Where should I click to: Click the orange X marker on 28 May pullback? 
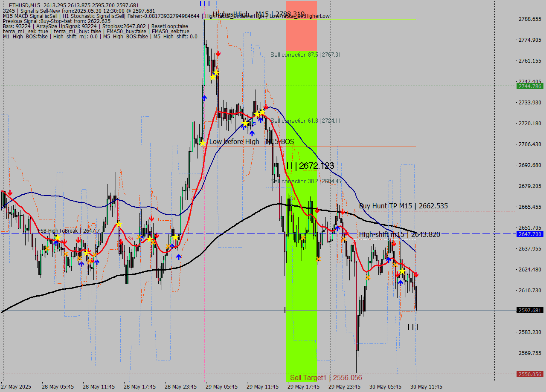(47, 249)
